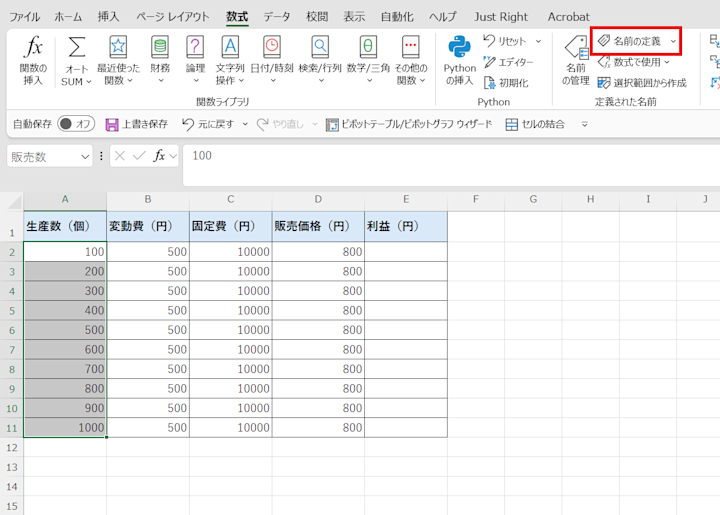Expand the リセット dropdown arrow
This screenshot has width=720, height=515.
point(538,41)
